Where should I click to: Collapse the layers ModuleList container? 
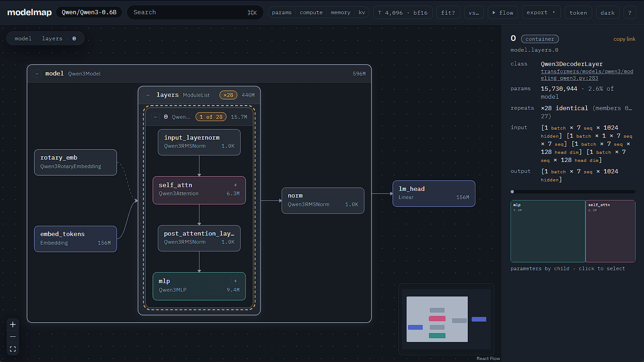tap(148, 95)
